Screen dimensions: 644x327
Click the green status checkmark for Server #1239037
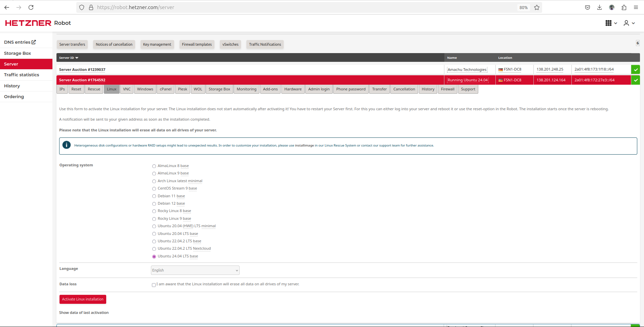[x=635, y=70]
